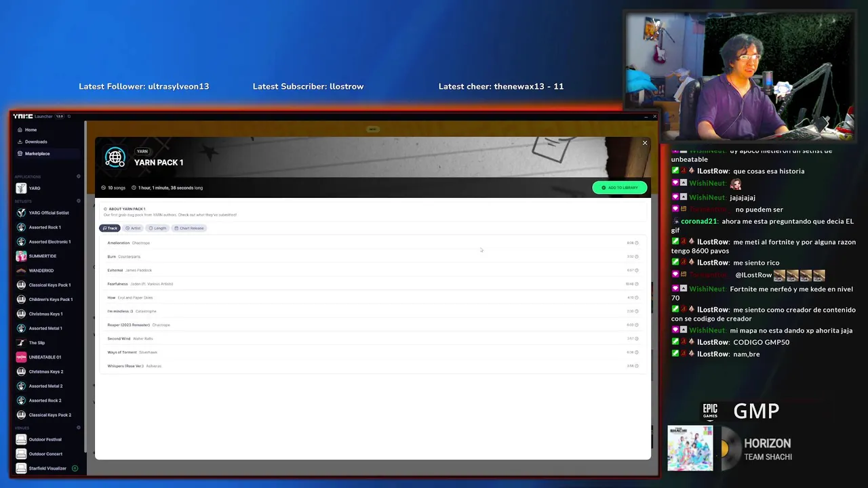Image resolution: width=868 pixels, height=488 pixels.
Task: Sort songs by Length
Action: tap(157, 228)
